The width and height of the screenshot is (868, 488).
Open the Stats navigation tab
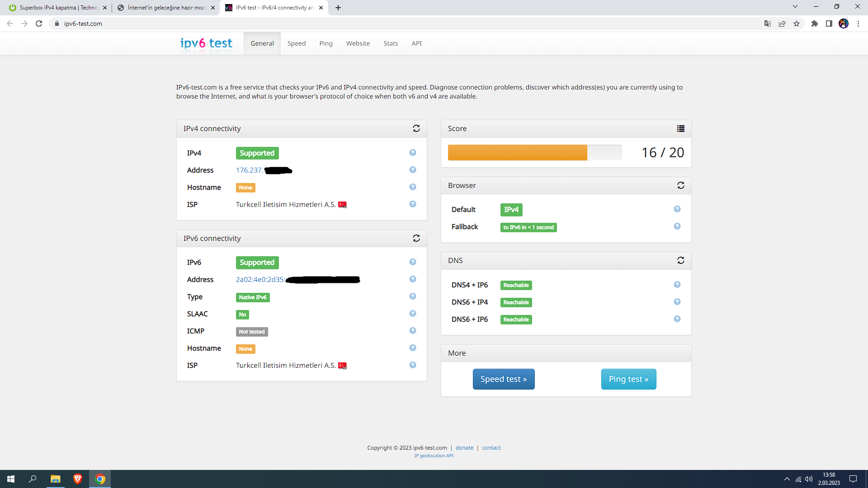point(391,43)
